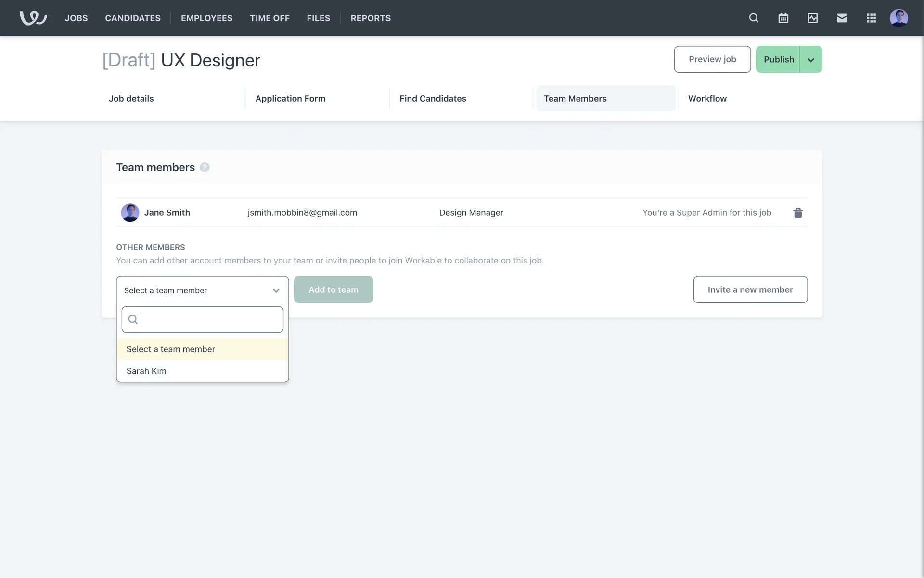Focus the team member search field

tap(209, 319)
